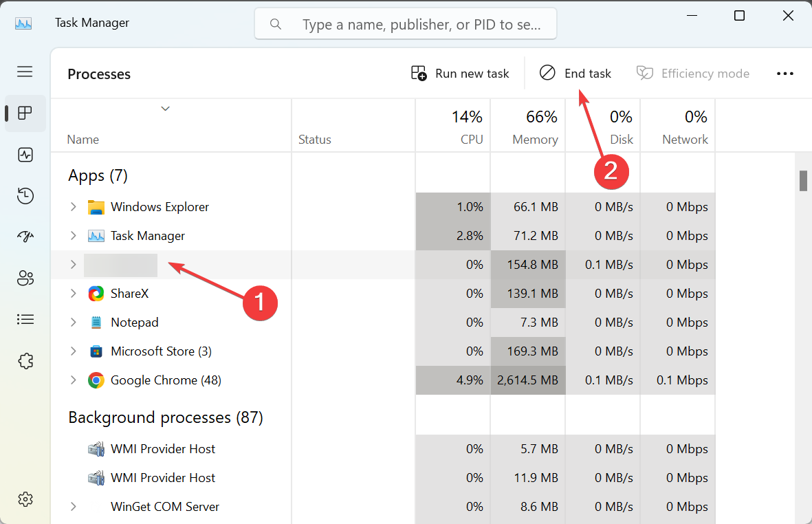Click Run new task button
This screenshot has height=524, width=812.
tap(460, 74)
